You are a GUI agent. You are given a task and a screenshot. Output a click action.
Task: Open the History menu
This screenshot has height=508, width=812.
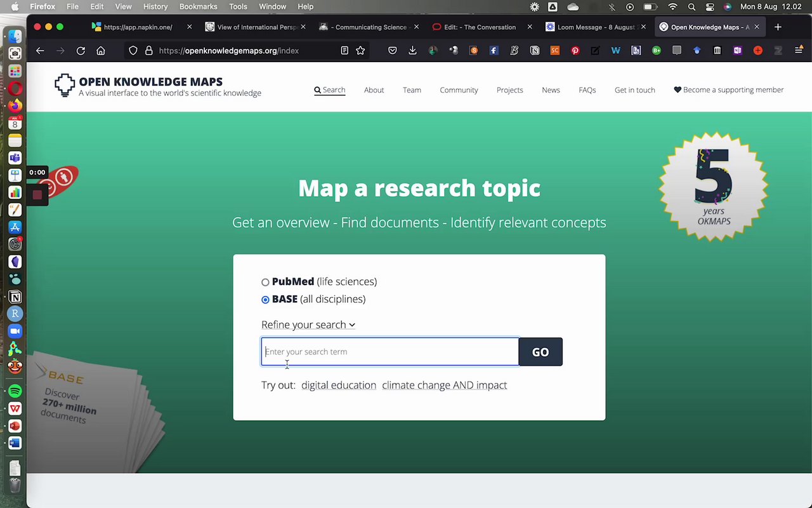[155, 6]
